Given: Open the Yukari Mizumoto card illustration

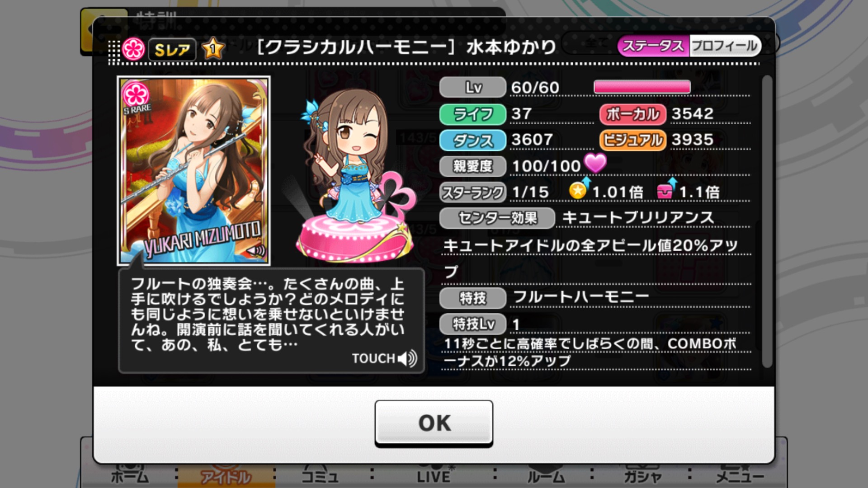Looking at the screenshot, I should (x=194, y=171).
